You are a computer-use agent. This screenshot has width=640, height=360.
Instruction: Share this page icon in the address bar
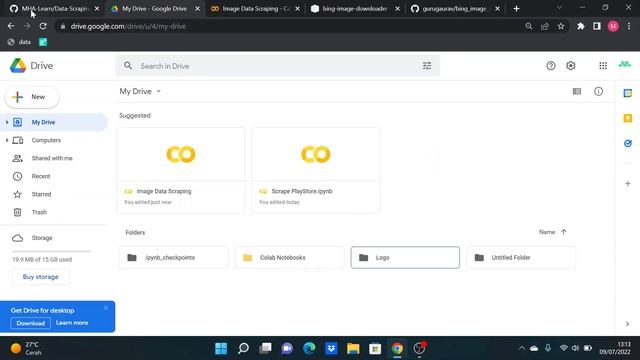click(x=544, y=26)
